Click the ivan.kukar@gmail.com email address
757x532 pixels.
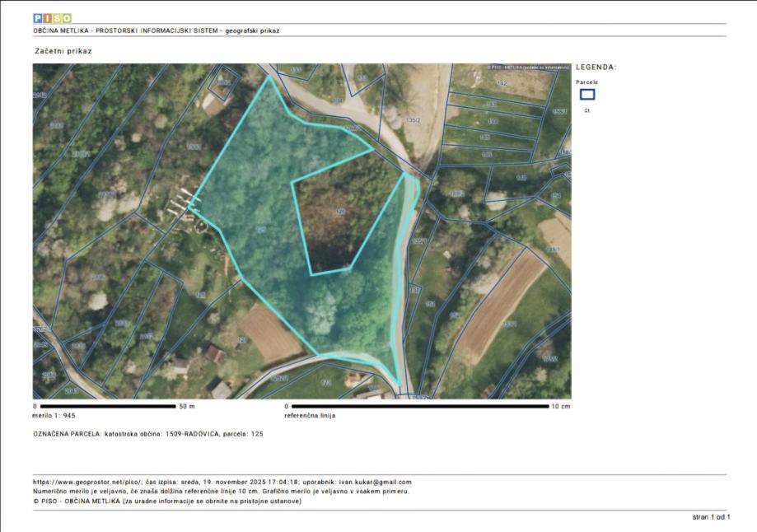(375, 483)
